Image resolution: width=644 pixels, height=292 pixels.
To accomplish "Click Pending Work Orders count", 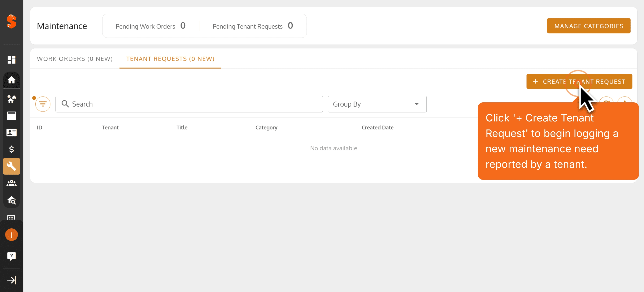I will [183, 26].
